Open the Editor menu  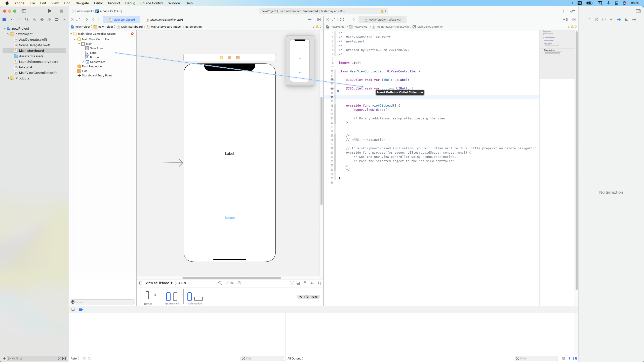pos(98,3)
